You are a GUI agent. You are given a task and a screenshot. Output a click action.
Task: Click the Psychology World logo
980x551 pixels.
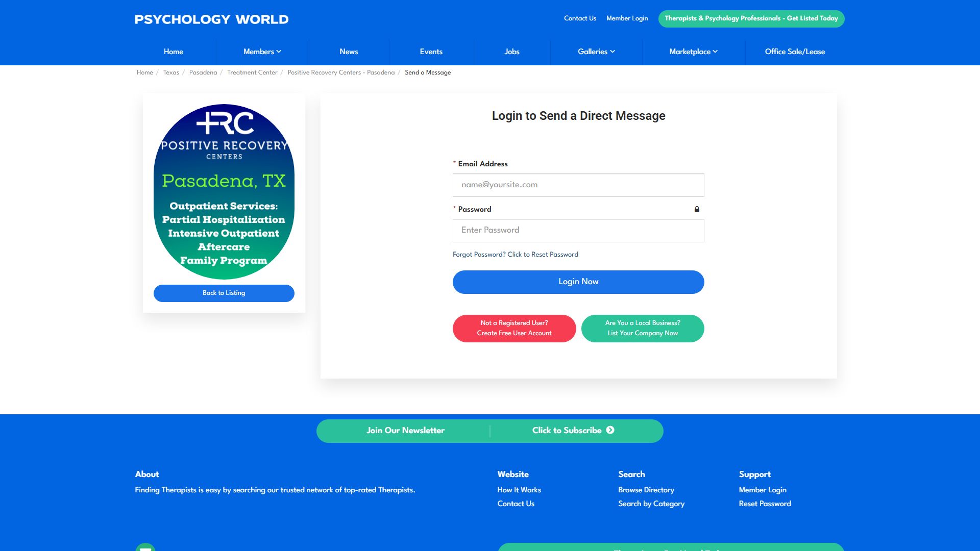click(x=212, y=19)
